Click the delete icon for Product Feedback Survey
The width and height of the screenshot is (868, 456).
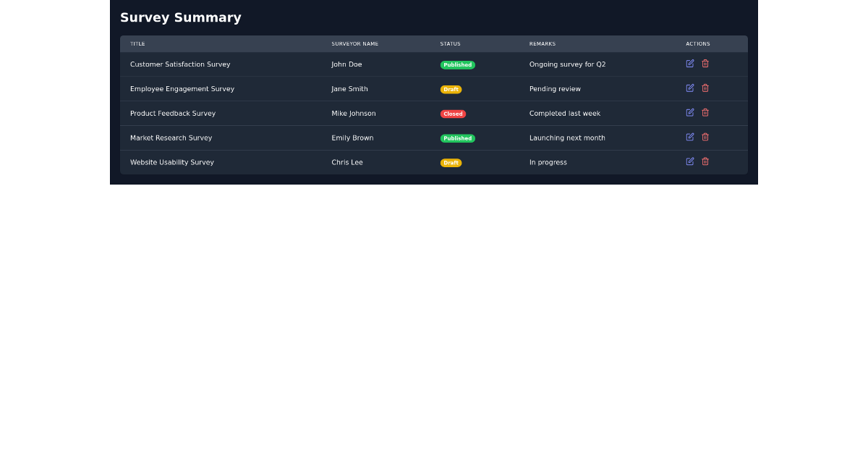tap(705, 113)
